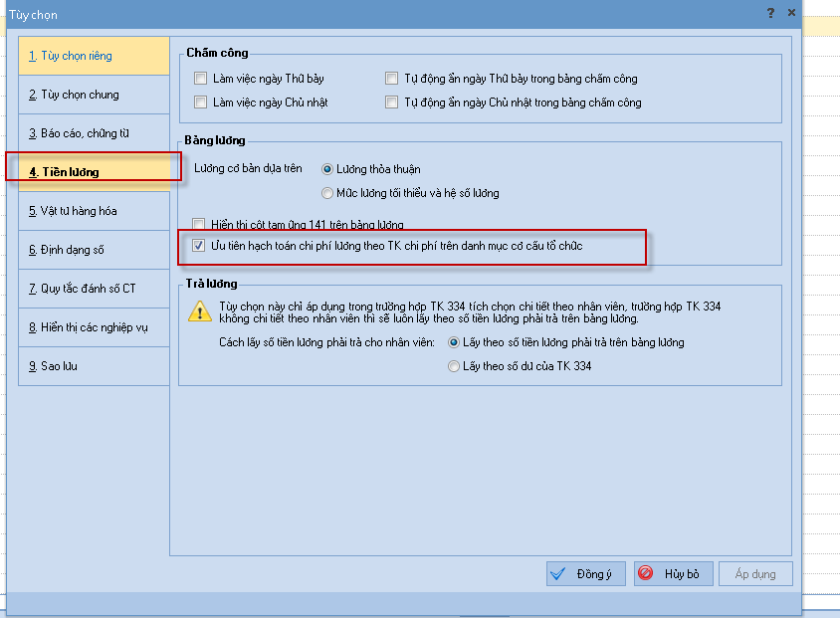The height and width of the screenshot is (618, 840).
Task: Select Lương thỏa thuận radio button
Action: (327, 169)
